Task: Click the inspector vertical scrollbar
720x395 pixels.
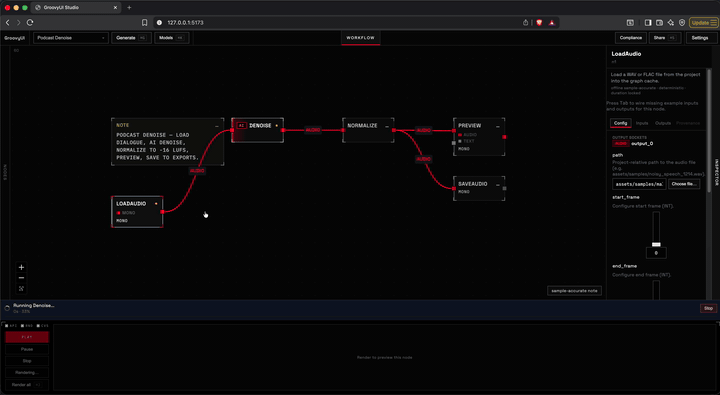Action: (709, 129)
